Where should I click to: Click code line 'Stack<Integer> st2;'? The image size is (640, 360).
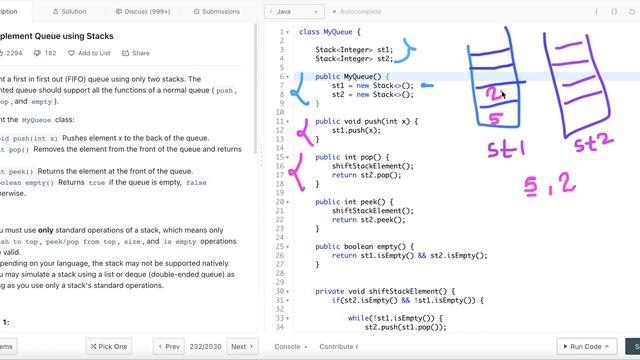[354, 59]
